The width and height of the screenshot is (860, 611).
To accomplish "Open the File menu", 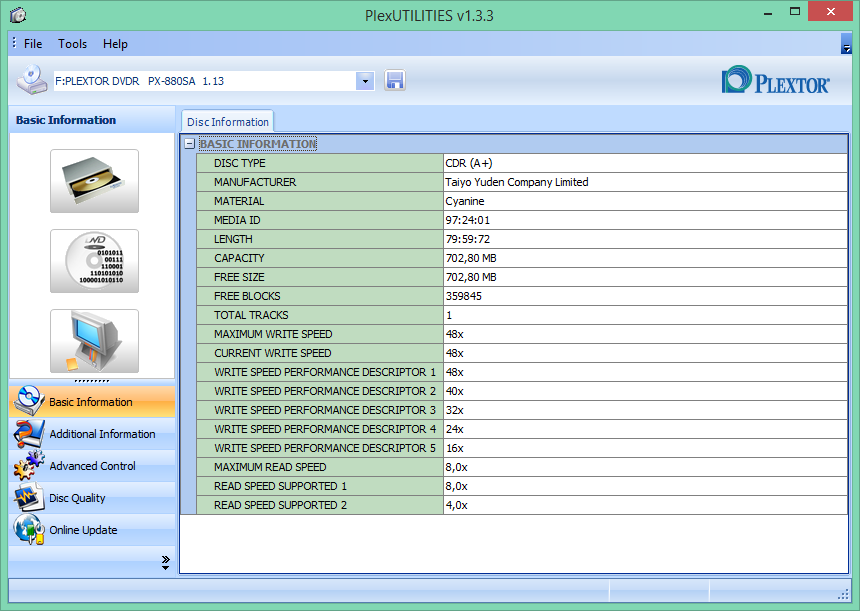I will tap(33, 44).
